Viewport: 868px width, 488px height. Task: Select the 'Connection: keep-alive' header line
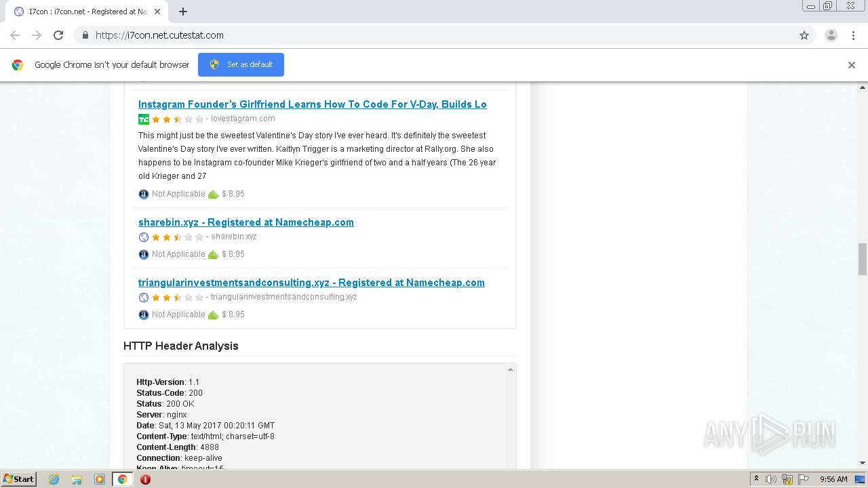pyautogui.click(x=179, y=458)
